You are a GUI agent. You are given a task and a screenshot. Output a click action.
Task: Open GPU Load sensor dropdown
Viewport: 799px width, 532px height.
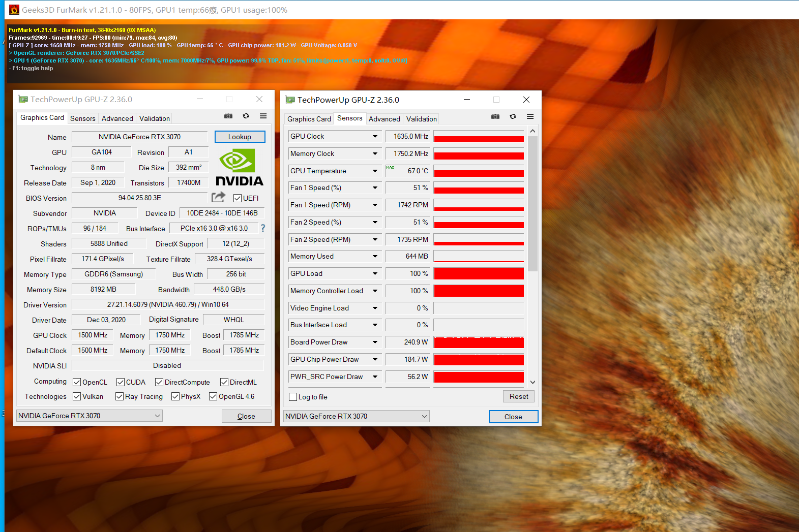(x=375, y=273)
